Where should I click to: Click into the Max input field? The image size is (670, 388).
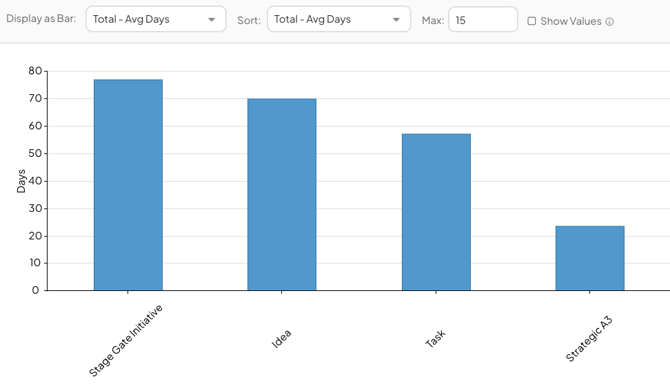483,20
